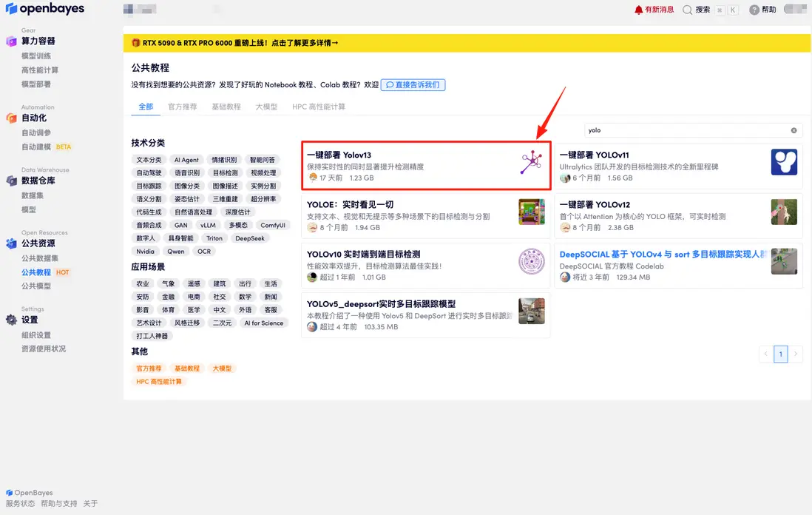Click 帮助与支持 in the footer

click(x=59, y=504)
